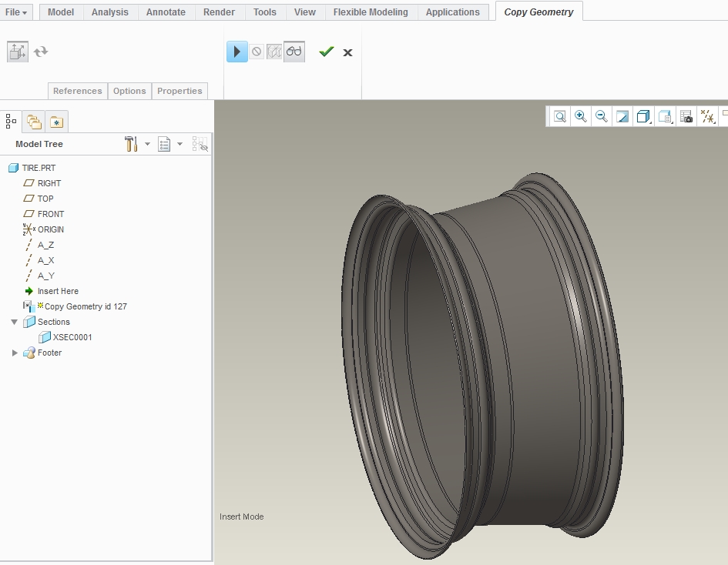Click the wheel rim model in viewport
The width and height of the screenshot is (728, 565).
(483, 366)
